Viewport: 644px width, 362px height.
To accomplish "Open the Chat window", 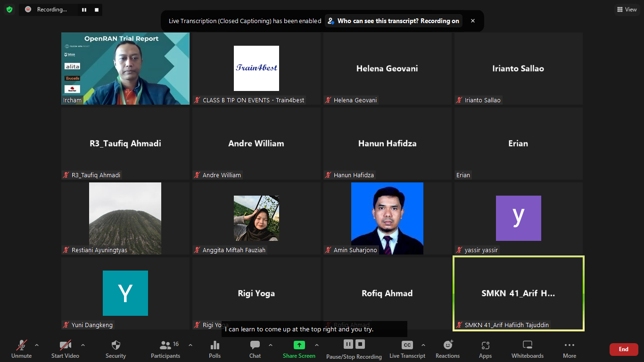I will [255, 346].
